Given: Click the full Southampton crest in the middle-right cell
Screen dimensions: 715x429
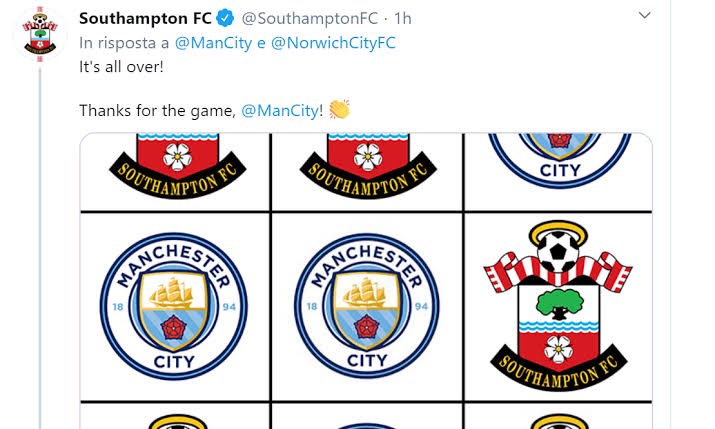Looking at the screenshot, I should point(558,305).
